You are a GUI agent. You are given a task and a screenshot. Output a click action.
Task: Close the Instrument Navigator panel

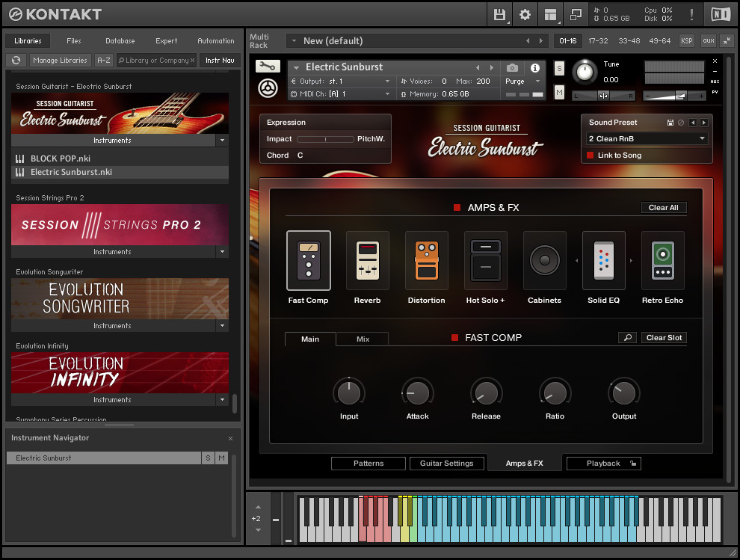230,439
